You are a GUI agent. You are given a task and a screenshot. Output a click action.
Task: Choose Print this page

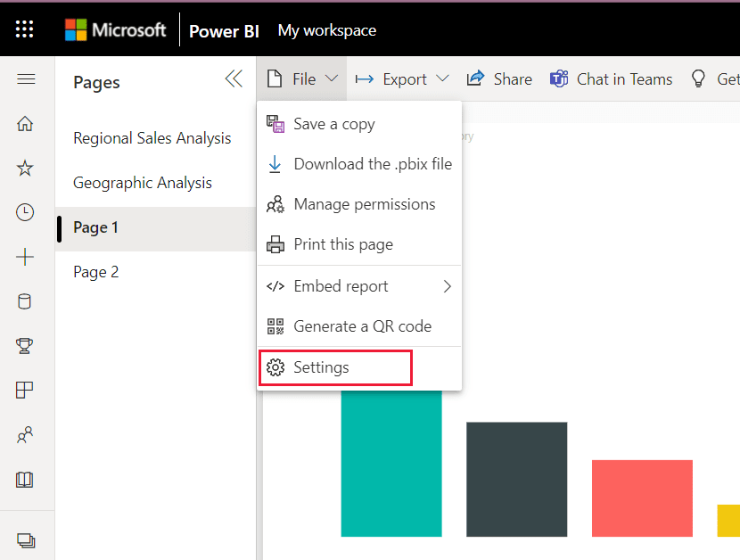359,244
